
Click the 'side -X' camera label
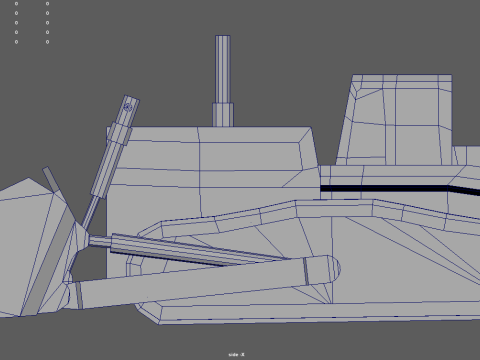tap(237, 354)
